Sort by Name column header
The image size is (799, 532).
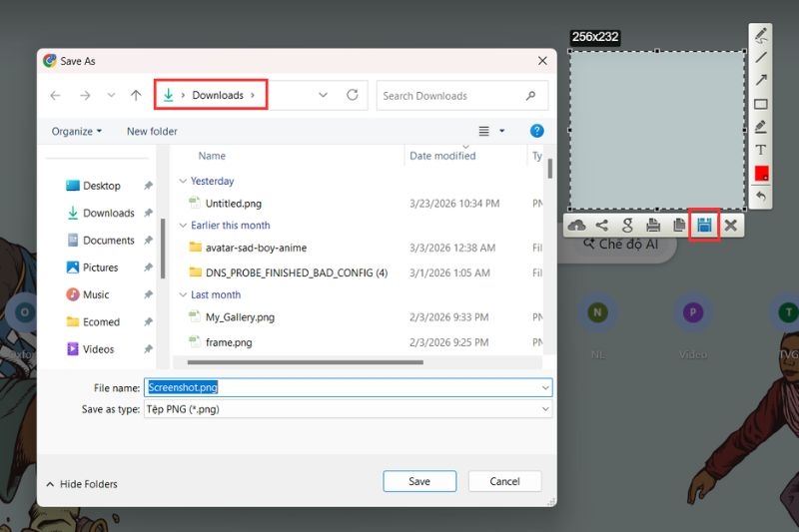(x=212, y=156)
